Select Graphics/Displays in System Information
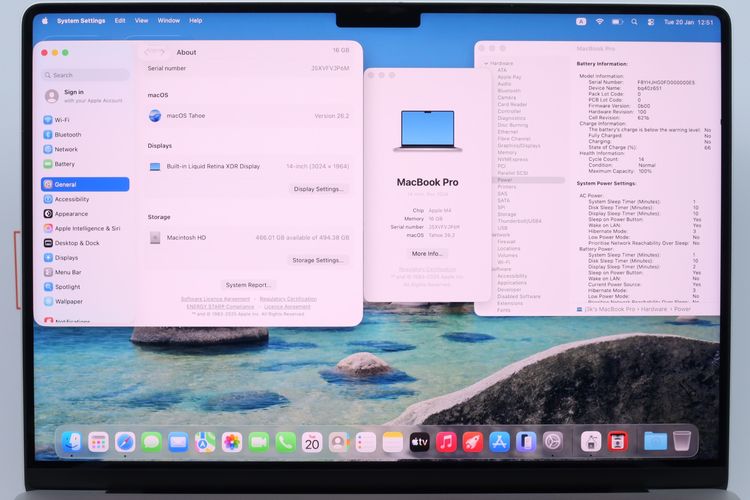Screen dimensions: 750x500 coord(519,146)
